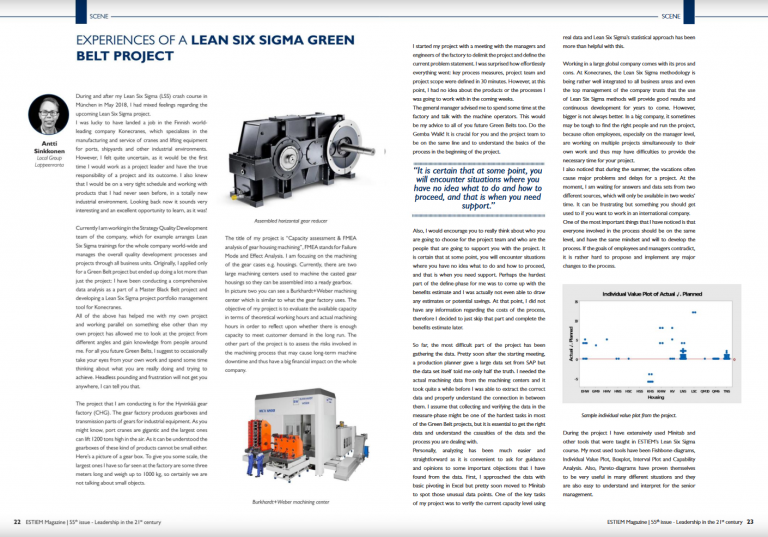Click the 'Local Group Lappeenranta' text under author
Viewport: 768px width, 537px height.
pyautogui.click(x=49, y=161)
